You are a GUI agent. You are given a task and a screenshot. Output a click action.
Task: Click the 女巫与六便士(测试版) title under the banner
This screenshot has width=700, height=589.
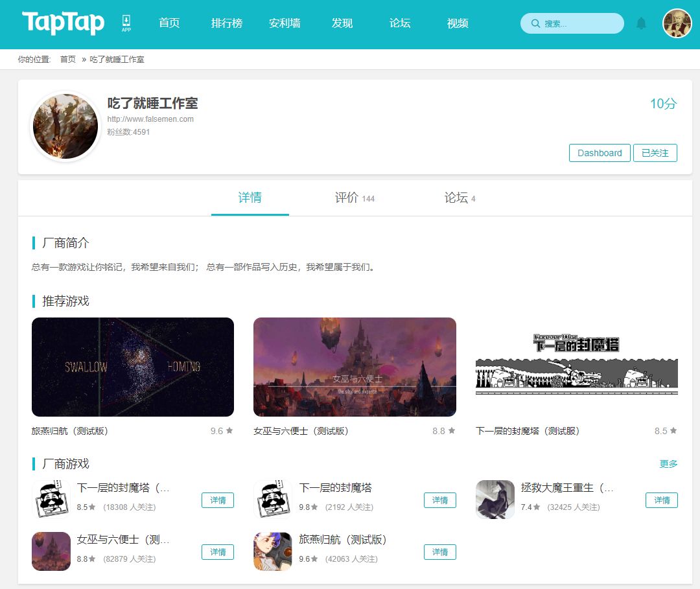(301, 431)
